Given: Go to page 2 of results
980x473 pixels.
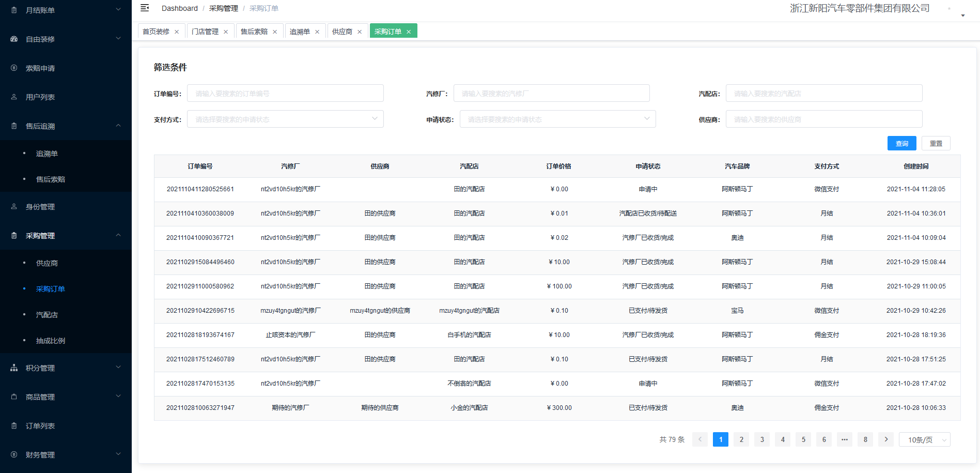Looking at the screenshot, I should (x=741, y=439).
